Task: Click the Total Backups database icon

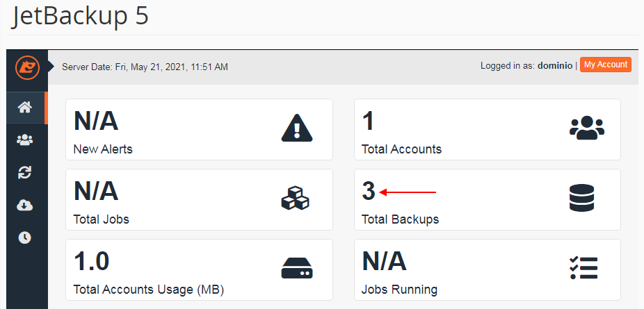Action: pyautogui.click(x=582, y=198)
